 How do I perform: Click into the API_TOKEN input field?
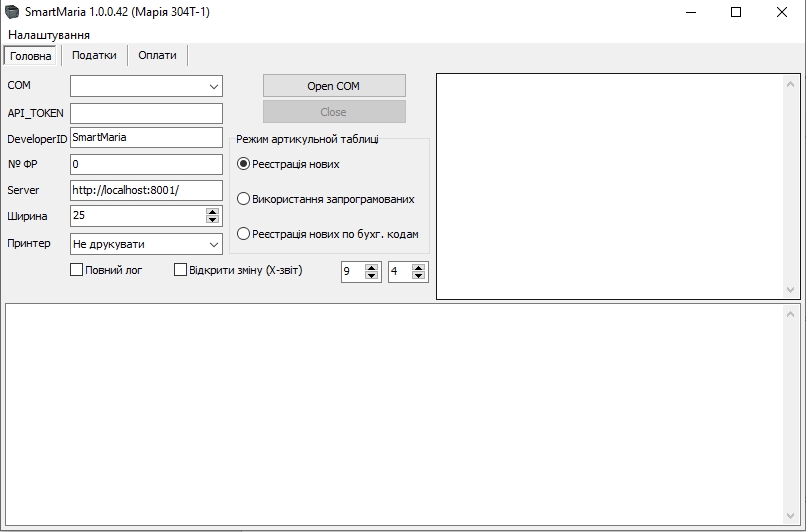(146, 113)
